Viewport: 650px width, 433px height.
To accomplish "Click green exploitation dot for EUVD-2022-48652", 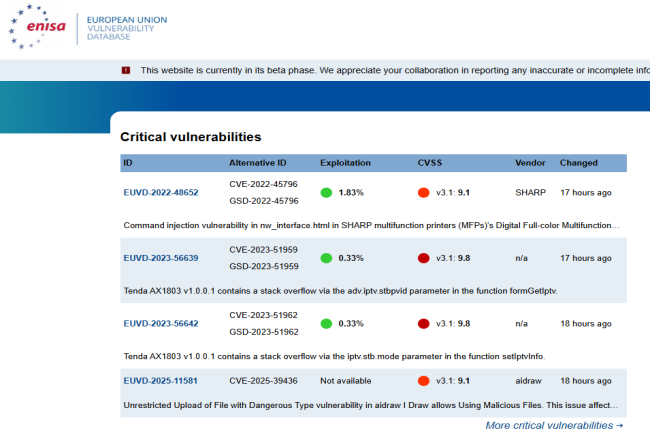I will pyautogui.click(x=326, y=192).
